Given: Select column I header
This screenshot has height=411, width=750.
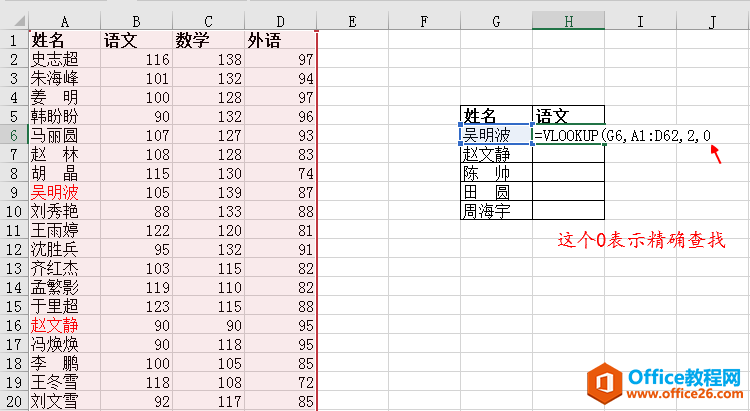Looking at the screenshot, I should [x=640, y=21].
